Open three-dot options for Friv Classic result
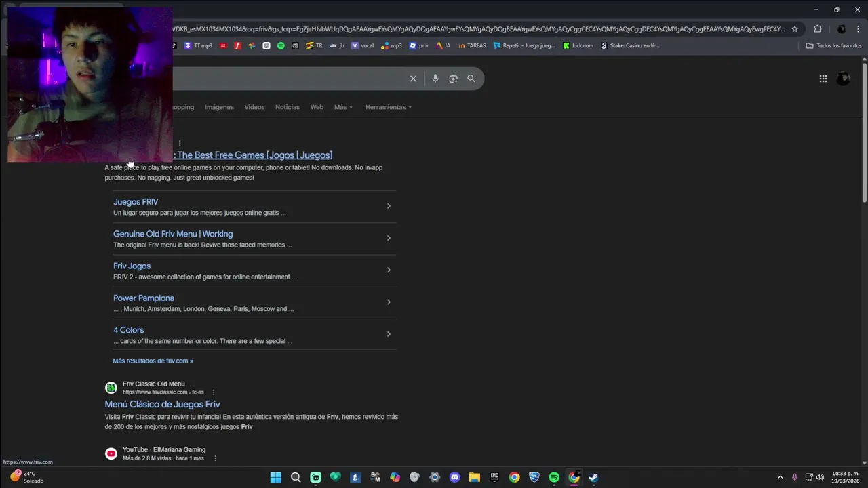Image resolution: width=868 pixels, height=488 pixels. 214,392
